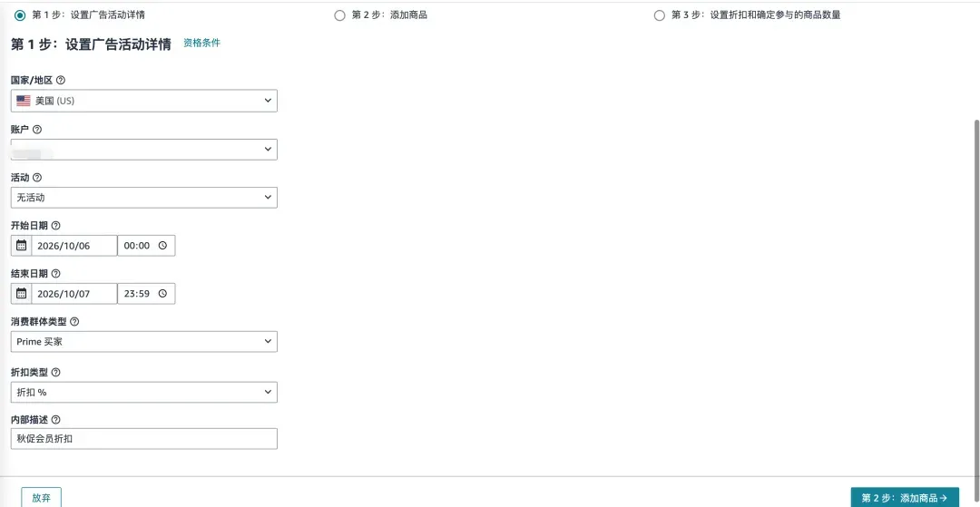Open the calendar icon for 结束日期
Screen dimensions: 980x507
(x=21, y=294)
